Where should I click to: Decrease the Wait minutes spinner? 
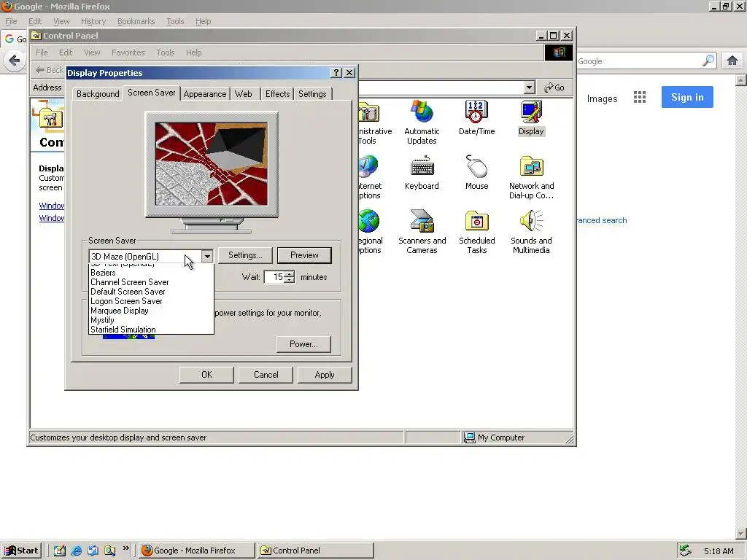(x=290, y=281)
